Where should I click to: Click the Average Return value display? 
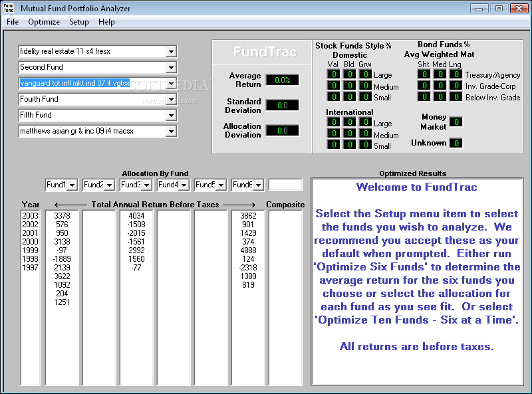click(x=282, y=80)
